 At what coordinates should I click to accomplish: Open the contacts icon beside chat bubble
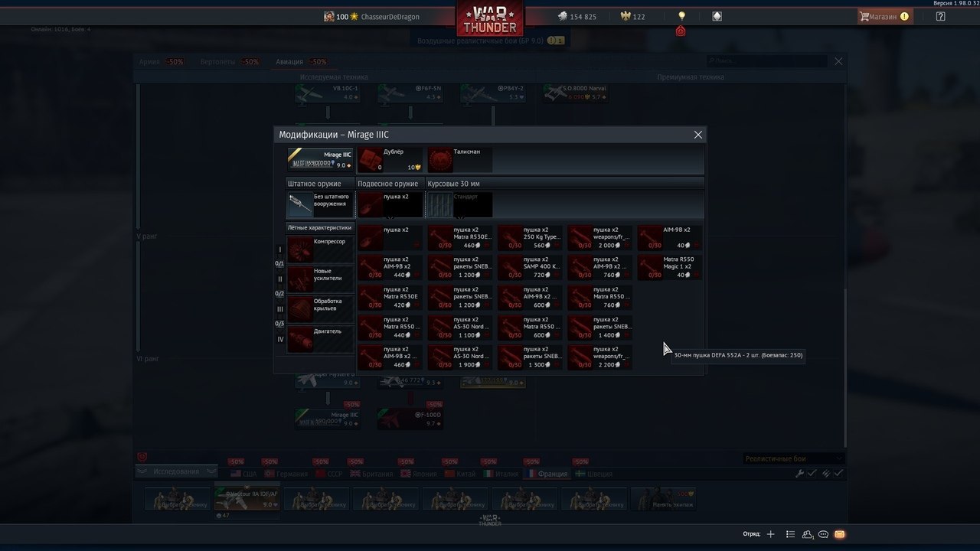[808, 534]
